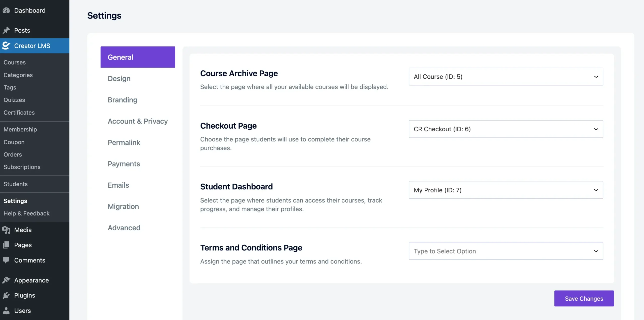This screenshot has height=320, width=644.
Task: Click the Appearance paintbrush icon
Action: pos(6,280)
